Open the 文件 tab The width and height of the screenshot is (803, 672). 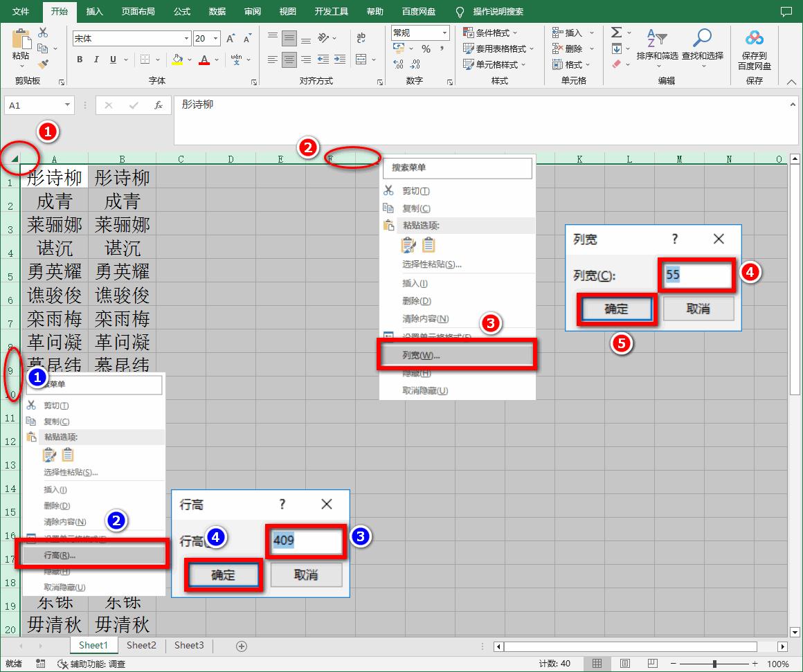click(x=21, y=11)
